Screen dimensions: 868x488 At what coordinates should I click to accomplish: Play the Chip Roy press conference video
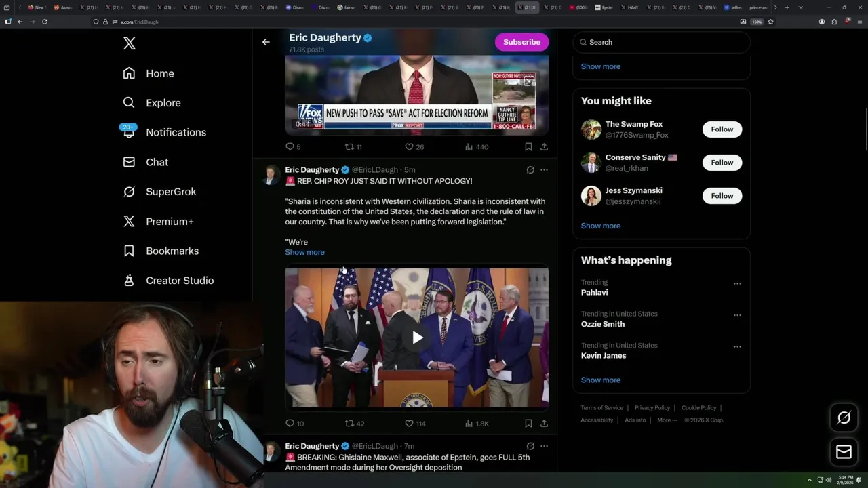pos(417,338)
